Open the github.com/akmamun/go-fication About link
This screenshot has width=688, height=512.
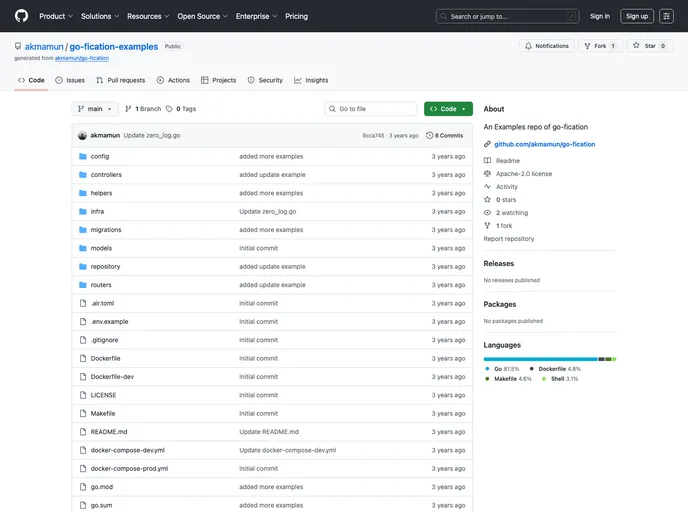545,144
